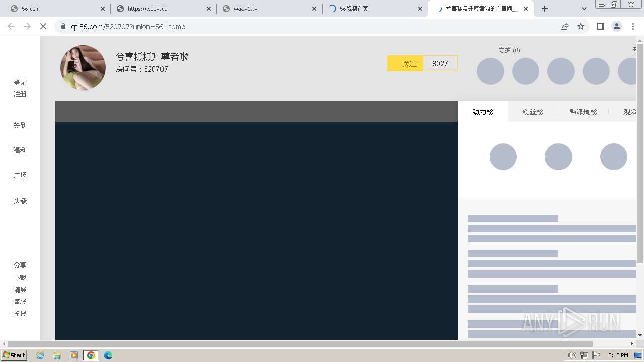
Task: Click the 守护 (0) guardian label
Action: pyautogui.click(x=509, y=50)
